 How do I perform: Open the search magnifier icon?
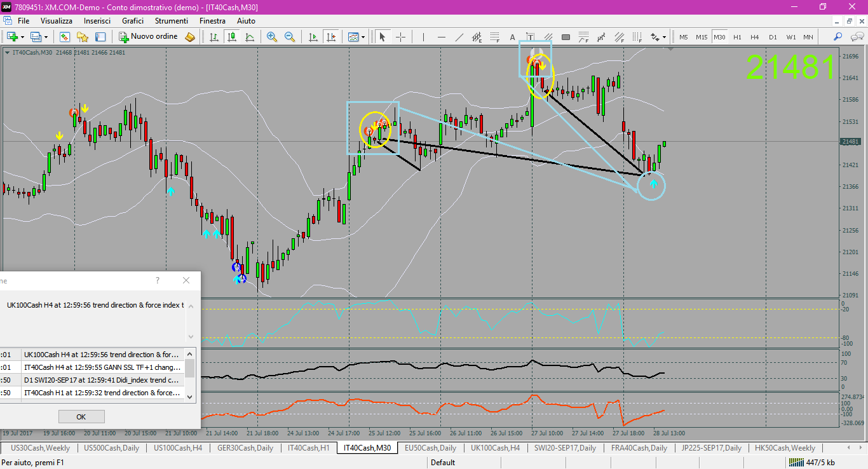click(x=838, y=37)
